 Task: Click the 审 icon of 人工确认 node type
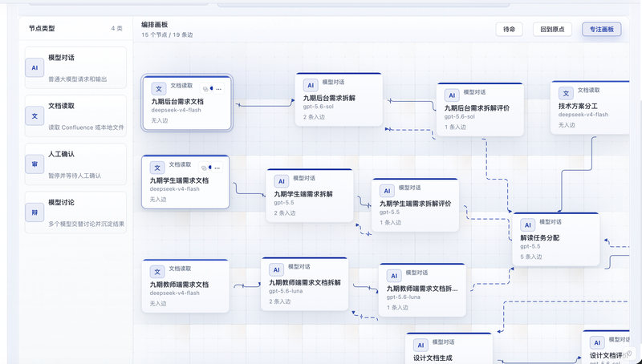35,164
